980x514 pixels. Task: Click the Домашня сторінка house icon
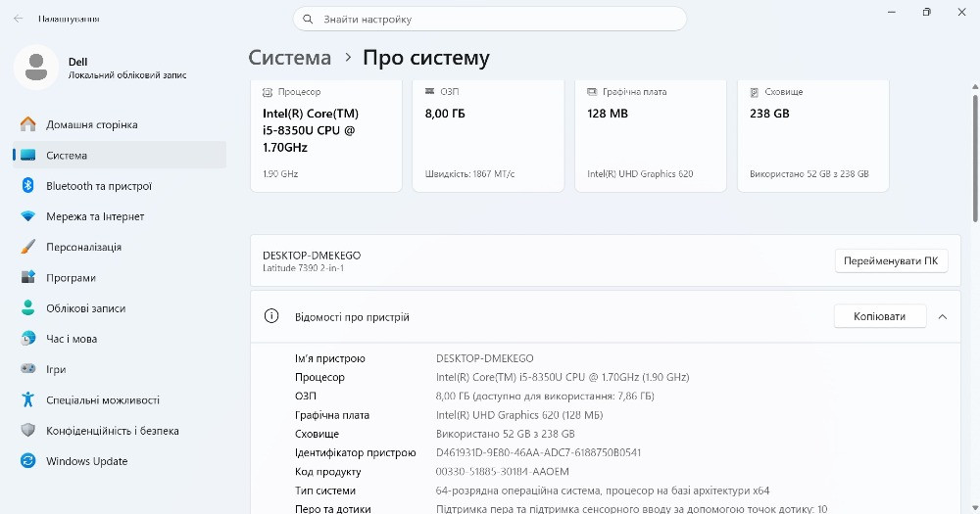[28, 124]
